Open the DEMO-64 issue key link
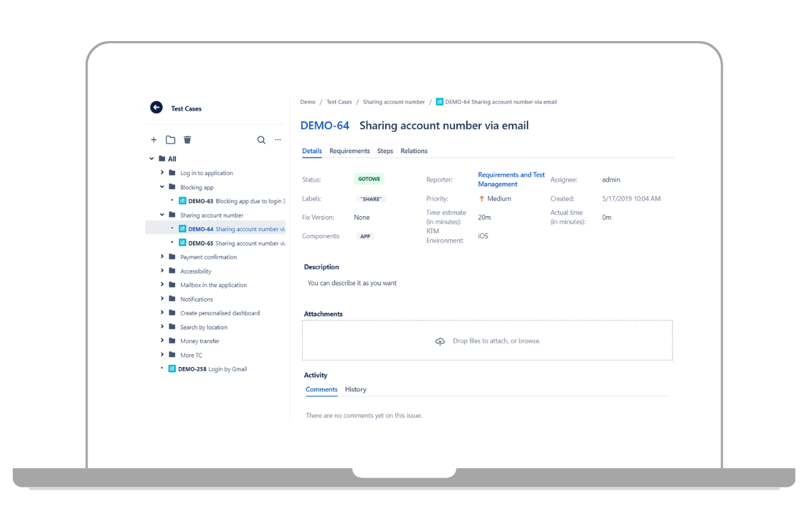Image resolution: width=808 pixels, height=532 pixels. [325, 125]
